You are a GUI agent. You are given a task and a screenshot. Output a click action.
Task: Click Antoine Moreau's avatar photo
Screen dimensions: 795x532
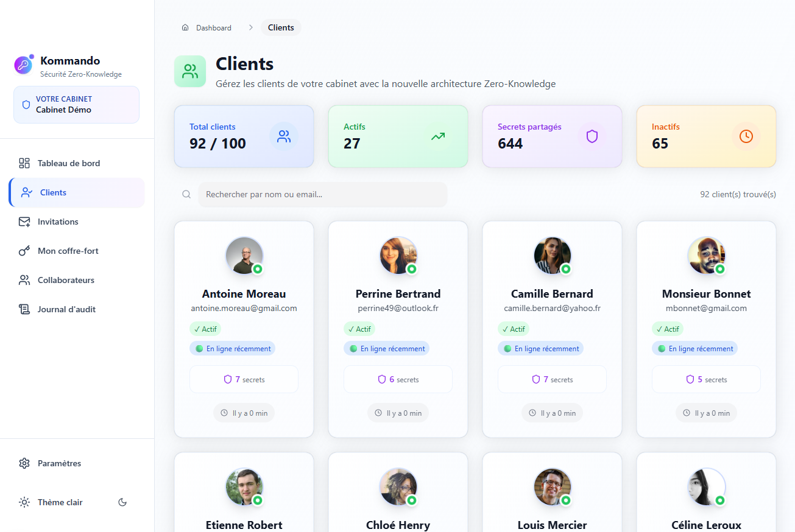(x=244, y=255)
